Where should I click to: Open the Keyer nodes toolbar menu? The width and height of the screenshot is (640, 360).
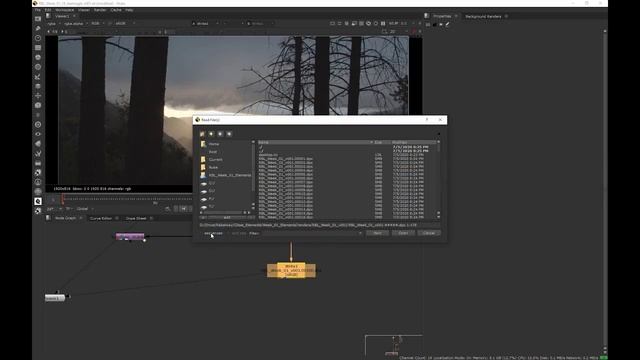(38, 77)
